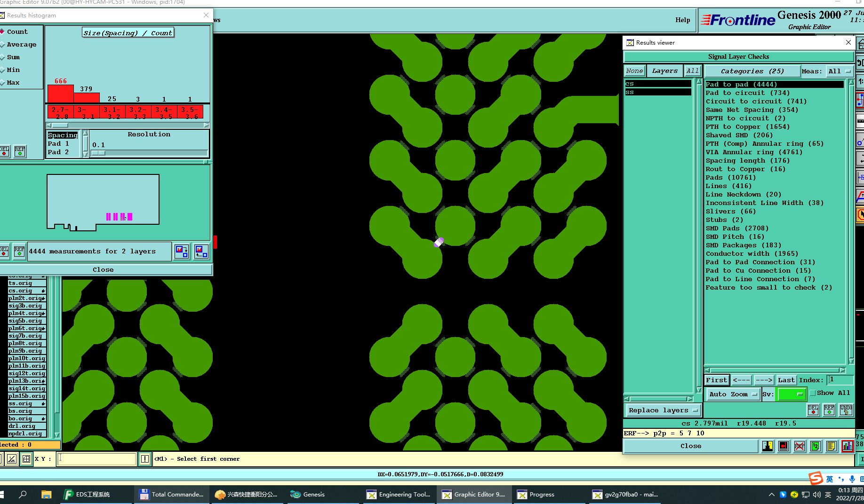This screenshot has width=864, height=504.
Task: Click histogram-to-selection arrow-down icon
Action: 182,251
